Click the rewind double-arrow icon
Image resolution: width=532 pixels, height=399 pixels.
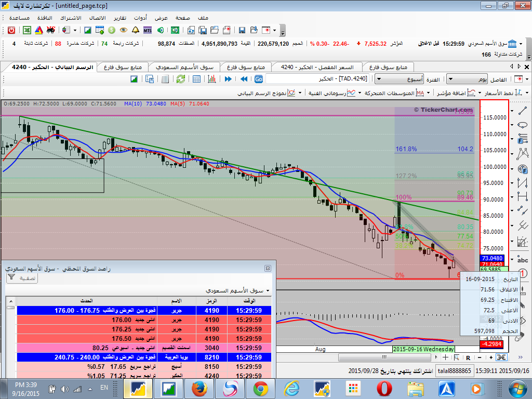pyautogui.click(x=244, y=79)
